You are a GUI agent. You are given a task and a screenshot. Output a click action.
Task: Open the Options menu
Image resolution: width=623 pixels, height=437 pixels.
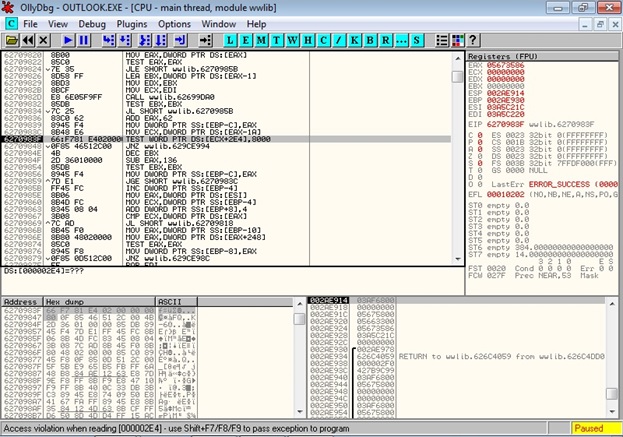tap(174, 23)
